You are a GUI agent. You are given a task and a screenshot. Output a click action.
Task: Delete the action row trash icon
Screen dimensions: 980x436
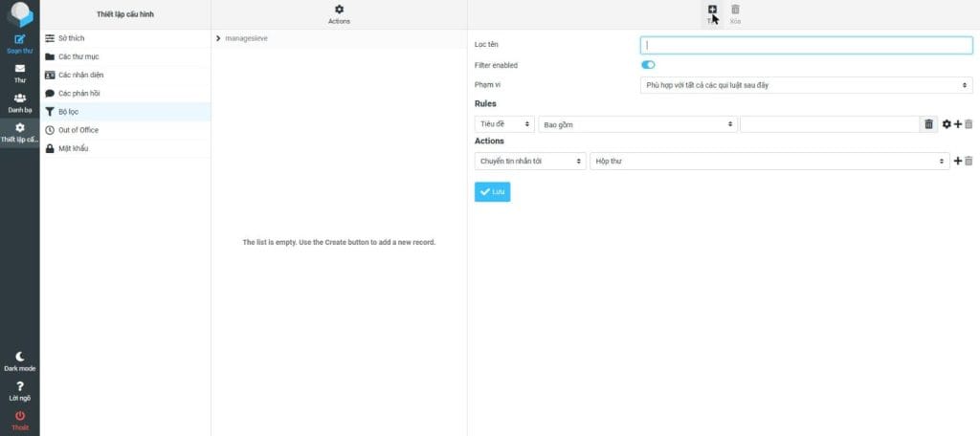969,162
